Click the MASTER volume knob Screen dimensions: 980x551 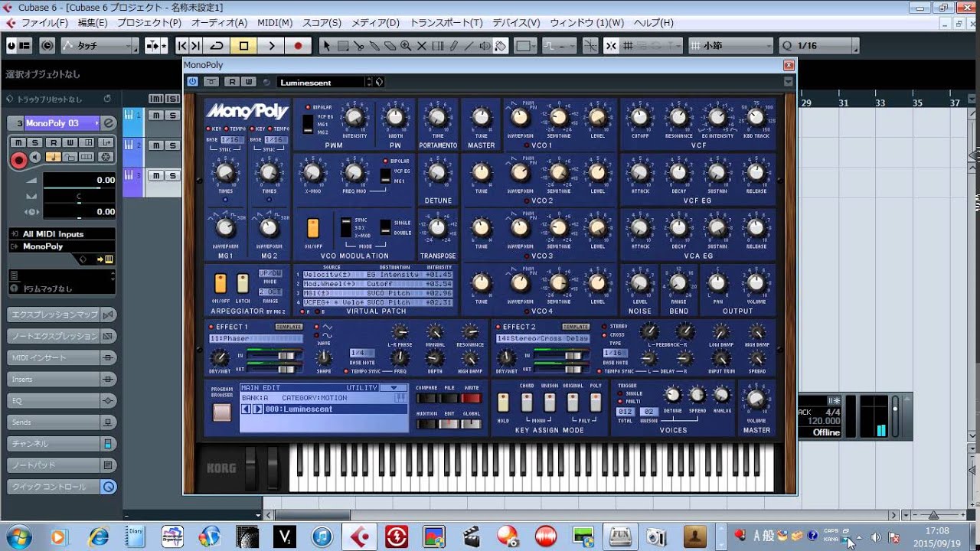[756, 399]
